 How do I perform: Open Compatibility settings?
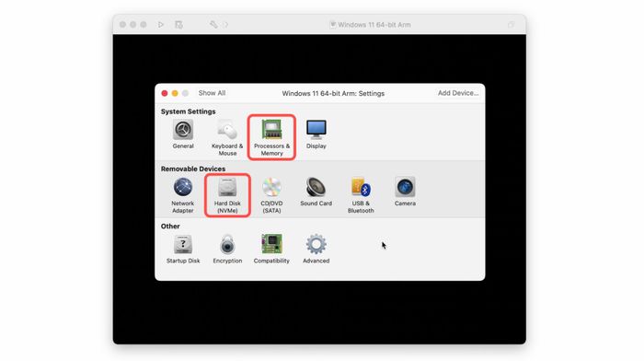coord(271,250)
